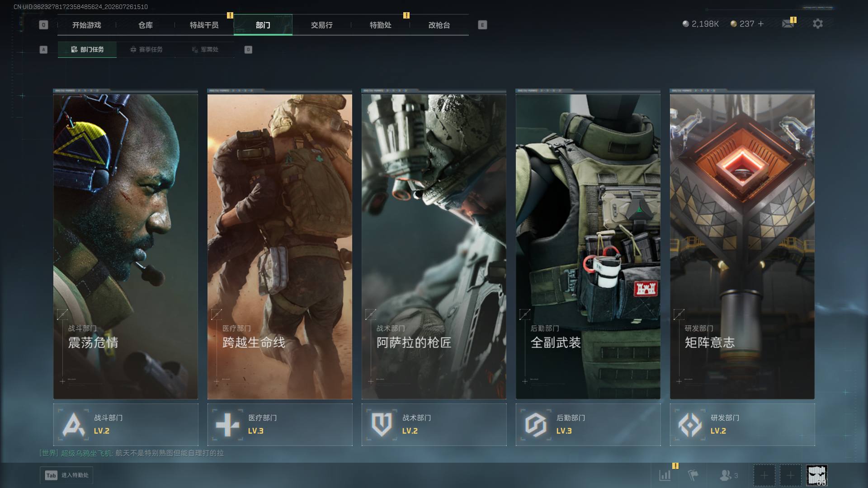
Task: Switch to the 改枪台 tab
Action: click(439, 25)
